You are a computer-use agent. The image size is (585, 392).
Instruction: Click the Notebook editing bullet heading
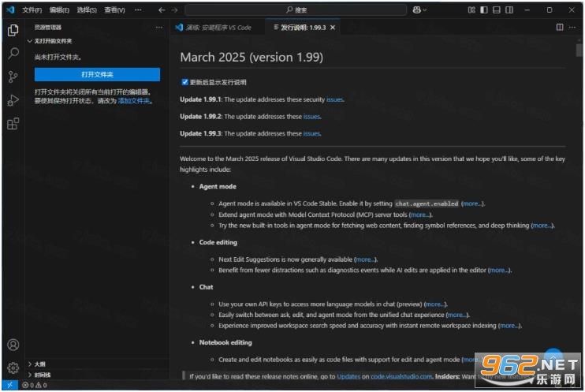[225, 342]
